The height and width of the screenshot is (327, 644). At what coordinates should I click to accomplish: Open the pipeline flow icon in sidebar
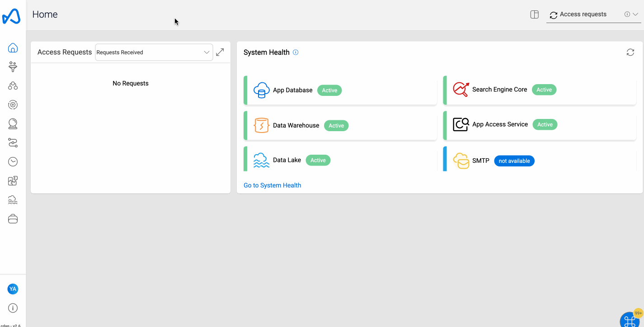click(x=13, y=143)
